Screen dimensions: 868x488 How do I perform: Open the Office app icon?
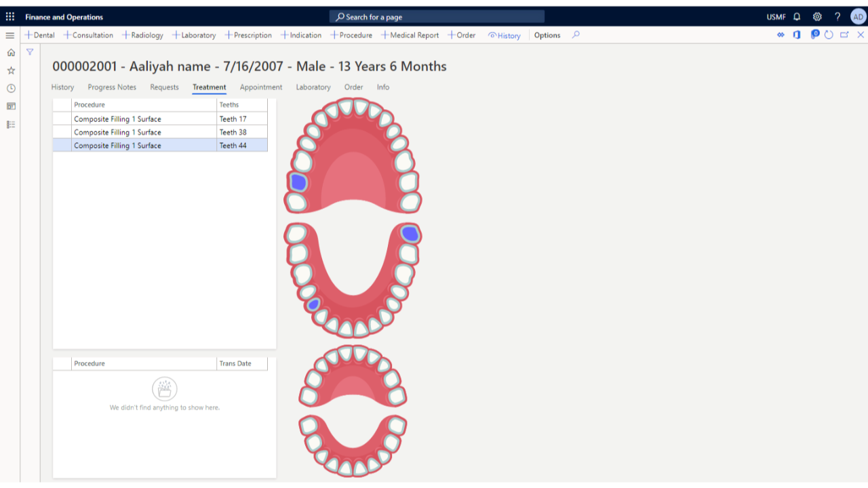pyautogui.click(x=797, y=35)
